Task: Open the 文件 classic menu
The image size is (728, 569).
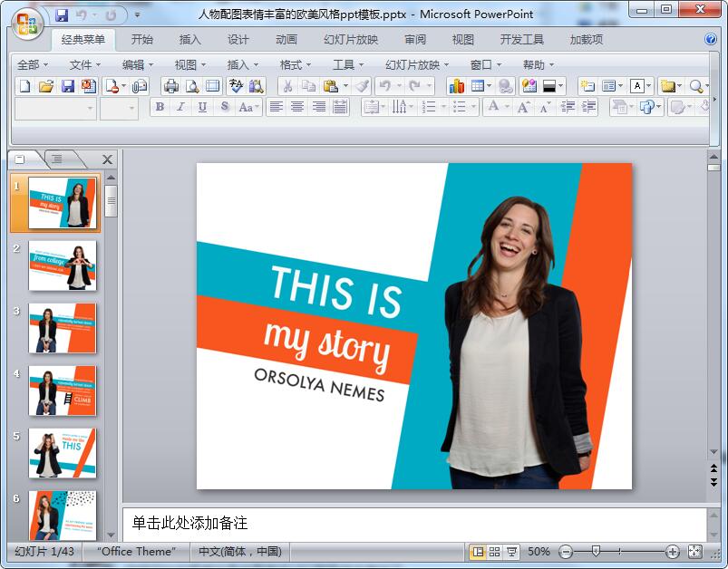Action: point(85,65)
